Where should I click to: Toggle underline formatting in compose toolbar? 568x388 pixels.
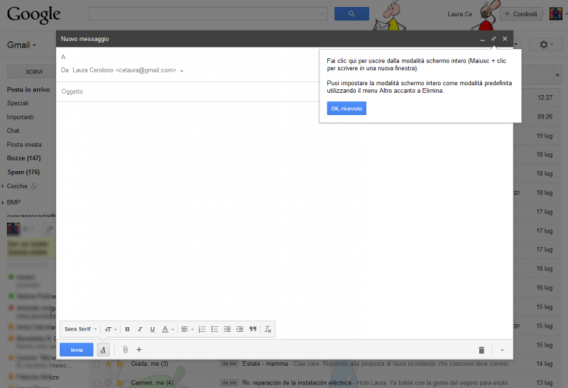pyautogui.click(x=153, y=329)
